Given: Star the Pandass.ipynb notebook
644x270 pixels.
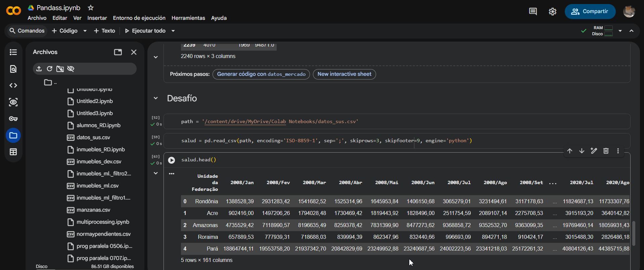Looking at the screenshot, I should click(x=90, y=7).
